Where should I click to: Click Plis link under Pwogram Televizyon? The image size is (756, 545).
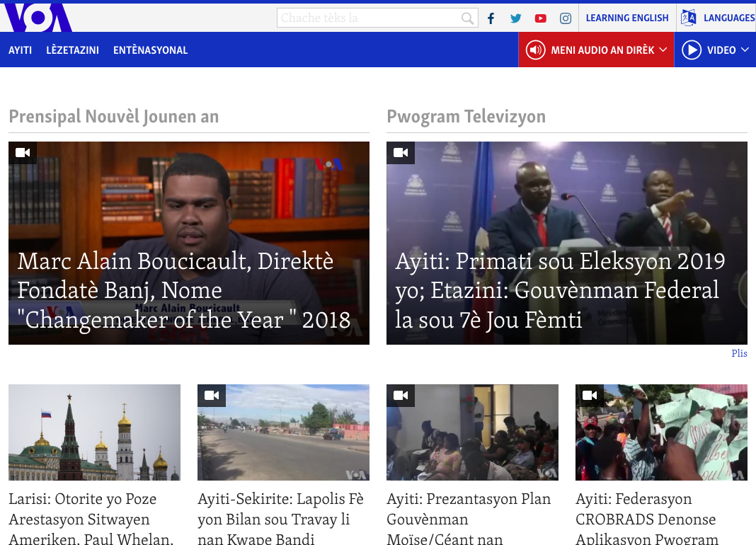tap(739, 353)
